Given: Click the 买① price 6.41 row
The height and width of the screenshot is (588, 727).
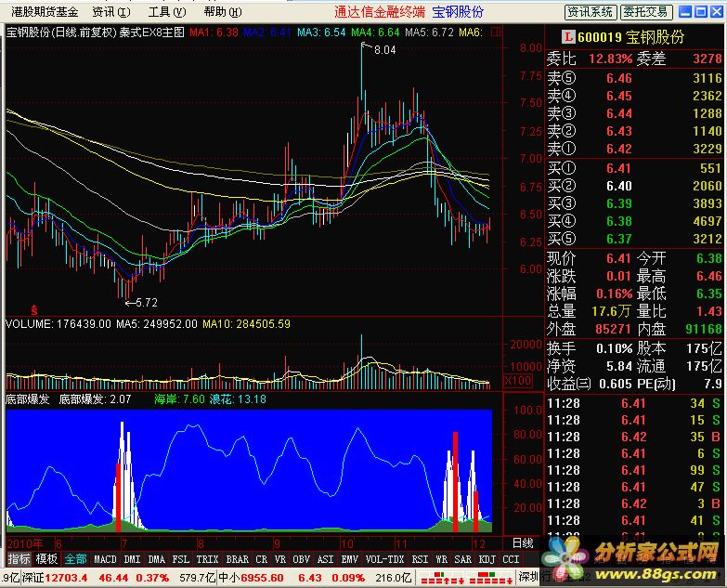Looking at the screenshot, I should [x=635, y=168].
